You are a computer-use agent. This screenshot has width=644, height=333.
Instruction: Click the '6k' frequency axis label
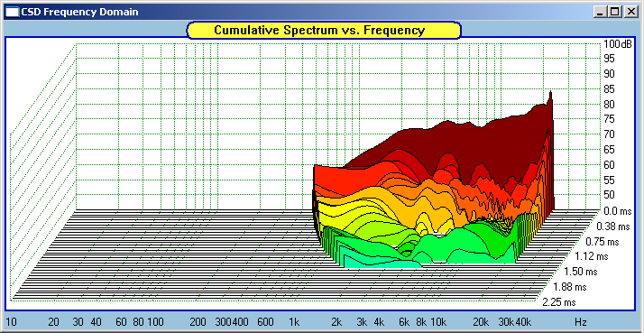(x=405, y=322)
